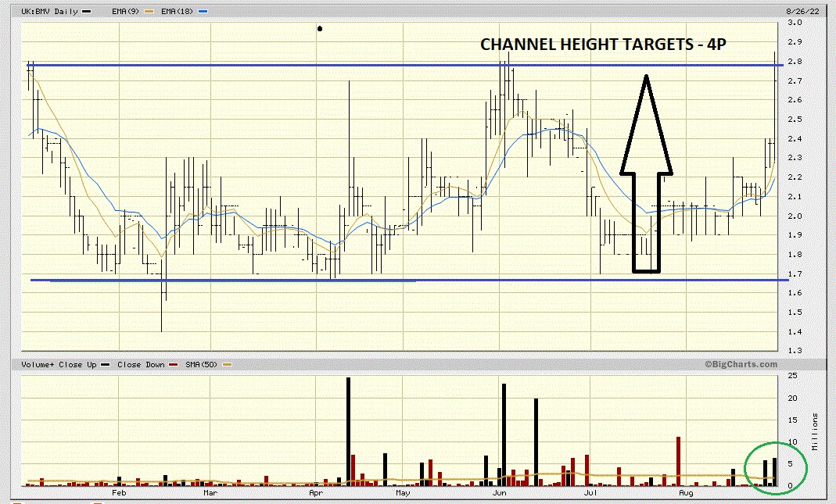
Task: Click the Mar month label on the axis
Action: pyautogui.click(x=210, y=493)
